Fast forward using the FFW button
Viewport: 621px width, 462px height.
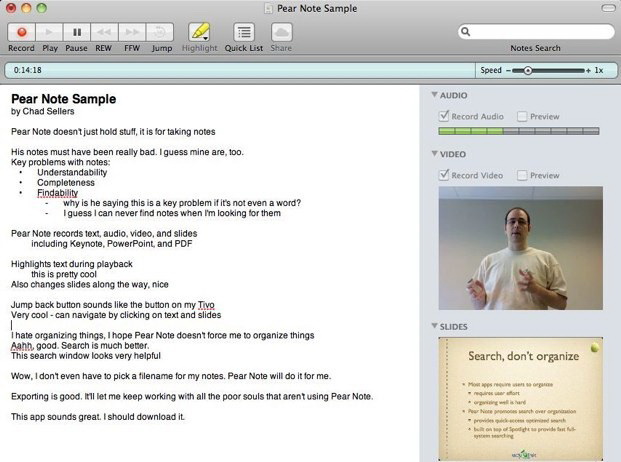[x=132, y=32]
